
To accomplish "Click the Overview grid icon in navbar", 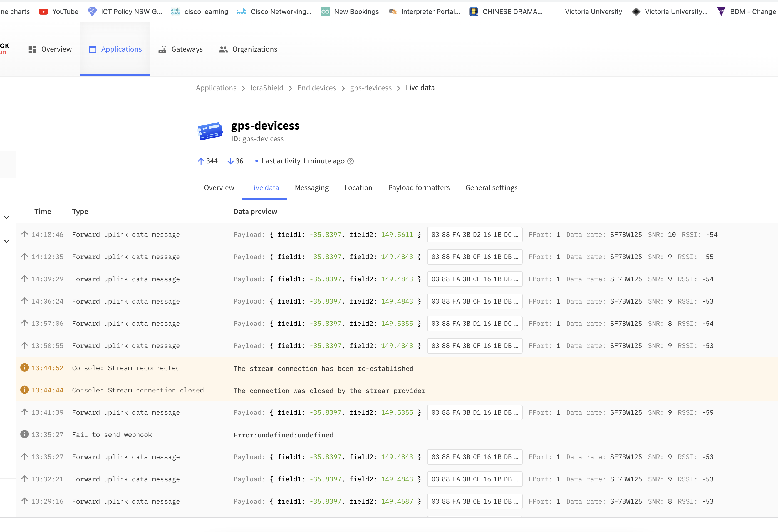I will 32,49.
